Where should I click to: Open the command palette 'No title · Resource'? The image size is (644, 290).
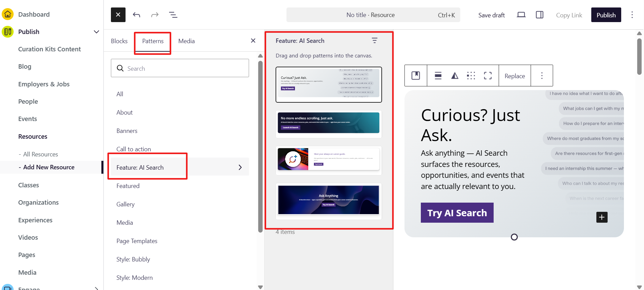click(373, 15)
